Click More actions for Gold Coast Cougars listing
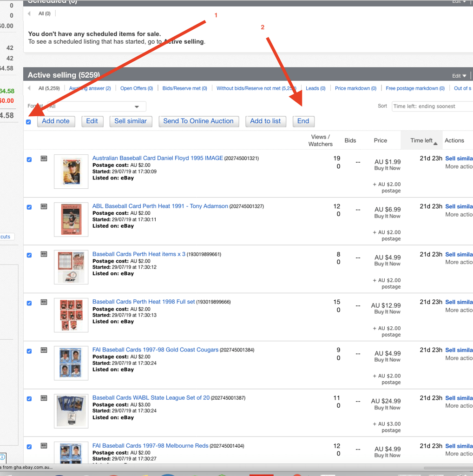Image resolution: width=473 pixels, height=476 pixels. click(x=459, y=358)
